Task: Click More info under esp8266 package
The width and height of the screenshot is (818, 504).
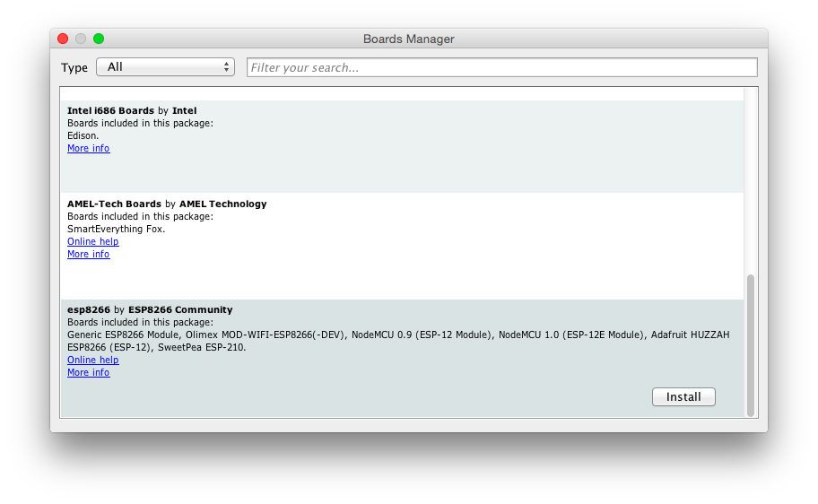Action: (88, 372)
